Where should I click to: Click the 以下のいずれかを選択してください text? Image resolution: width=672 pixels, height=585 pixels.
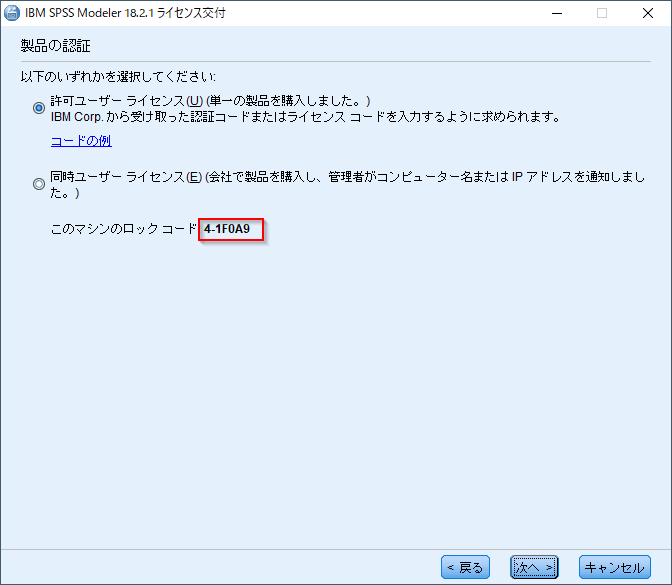click(x=118, y=77)
